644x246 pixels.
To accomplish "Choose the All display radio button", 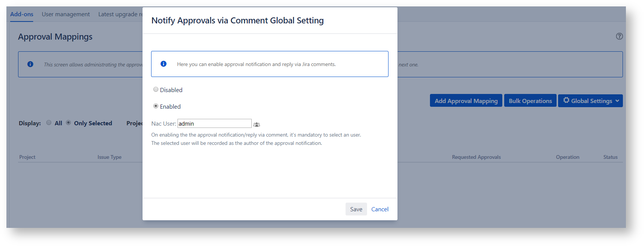I will (x=49, y=123).
